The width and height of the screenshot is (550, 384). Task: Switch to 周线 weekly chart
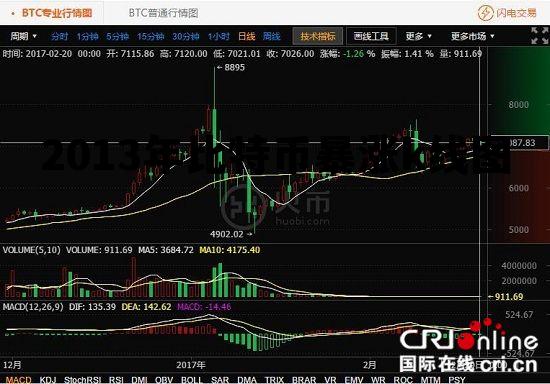point(271,36)
